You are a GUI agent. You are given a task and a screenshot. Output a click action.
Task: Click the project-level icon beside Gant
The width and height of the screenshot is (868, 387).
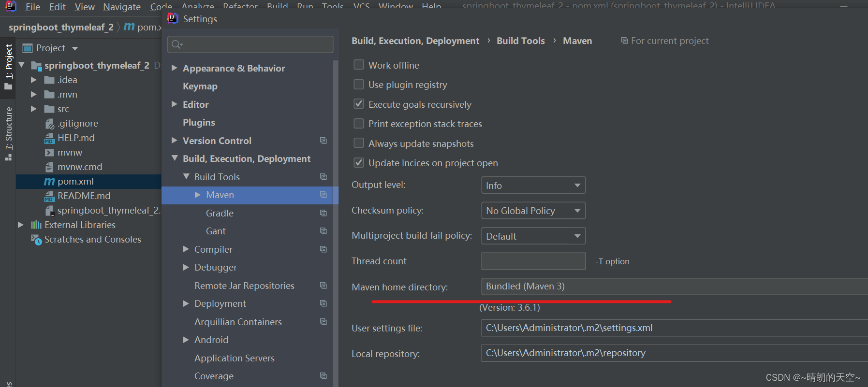(x=324, y=231)
